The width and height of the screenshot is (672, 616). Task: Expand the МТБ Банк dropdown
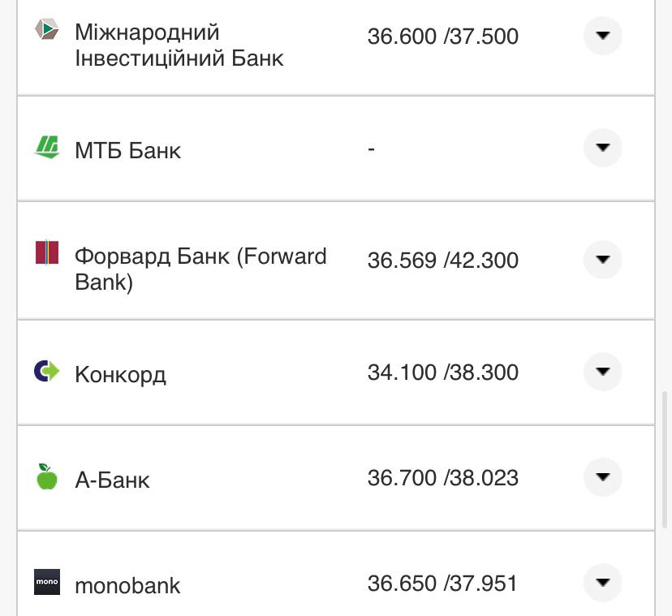coord(602,148)
